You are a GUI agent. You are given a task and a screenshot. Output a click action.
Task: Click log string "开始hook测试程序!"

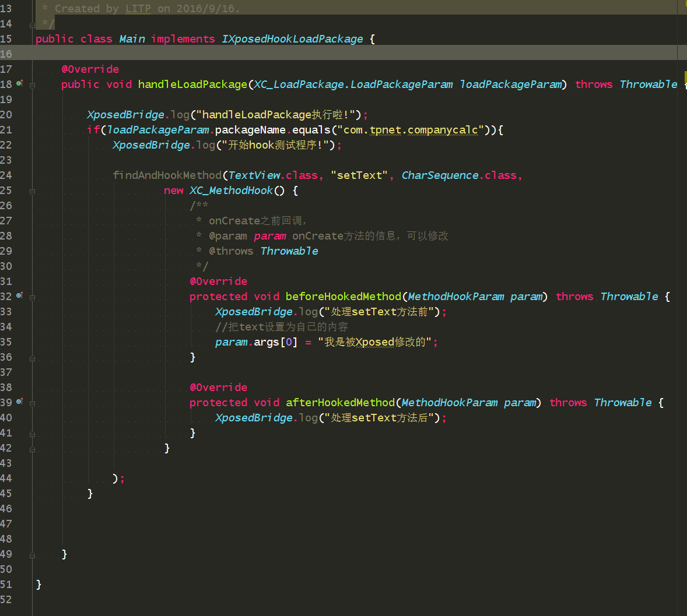[276, 145]
